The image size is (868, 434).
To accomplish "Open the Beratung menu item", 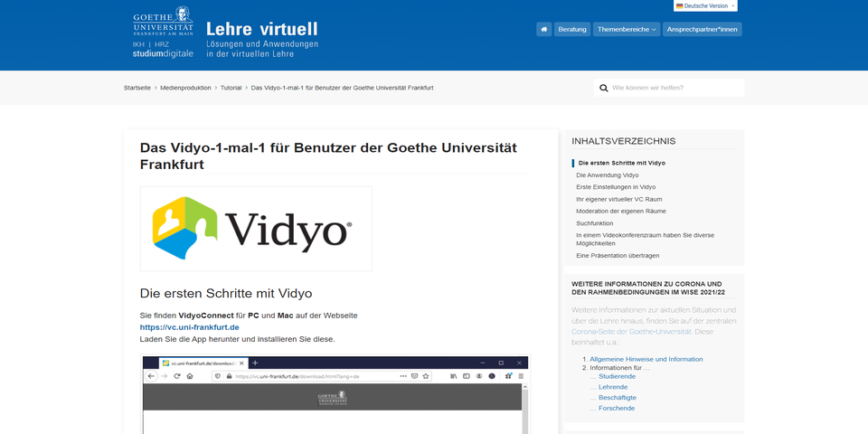I will coord(571,29).
